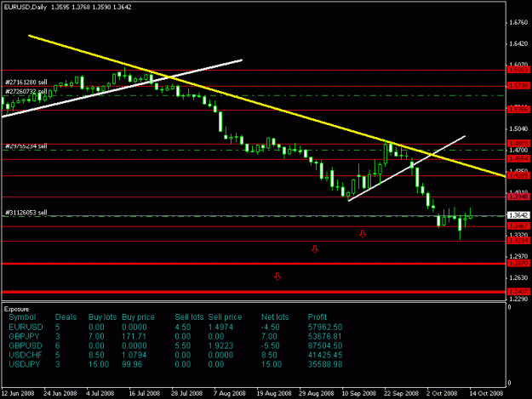Select the long yellow descending trend line
Screen dimensions: 532x399
tap(267, 105)
